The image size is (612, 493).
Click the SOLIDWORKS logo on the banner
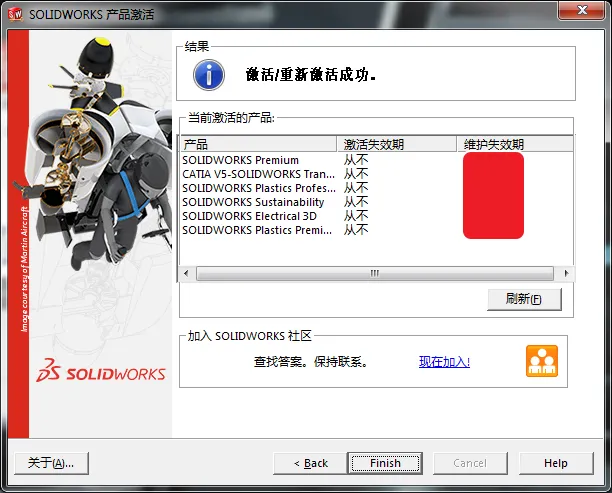(x=101, y=370)
